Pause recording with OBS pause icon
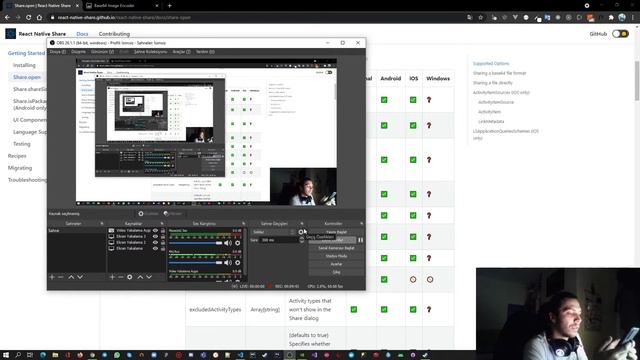 [360, 240]
